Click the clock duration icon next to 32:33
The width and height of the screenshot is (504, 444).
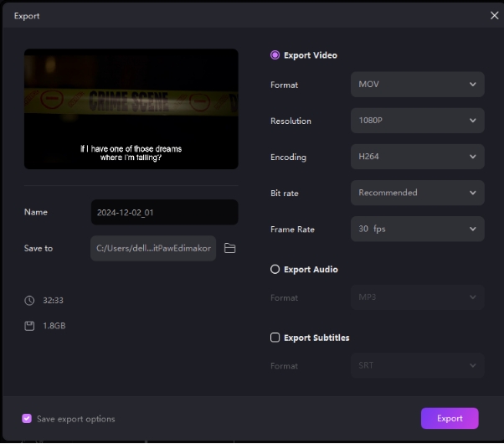(x=29, y=300)
